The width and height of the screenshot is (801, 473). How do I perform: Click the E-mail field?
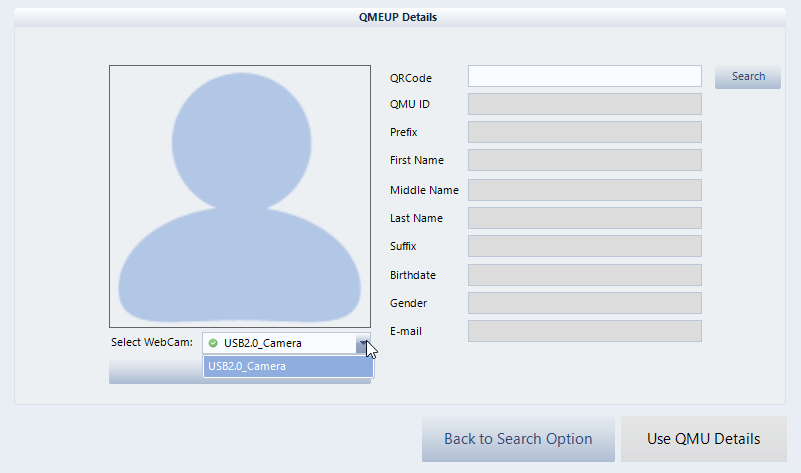click(x=584, y=331)
